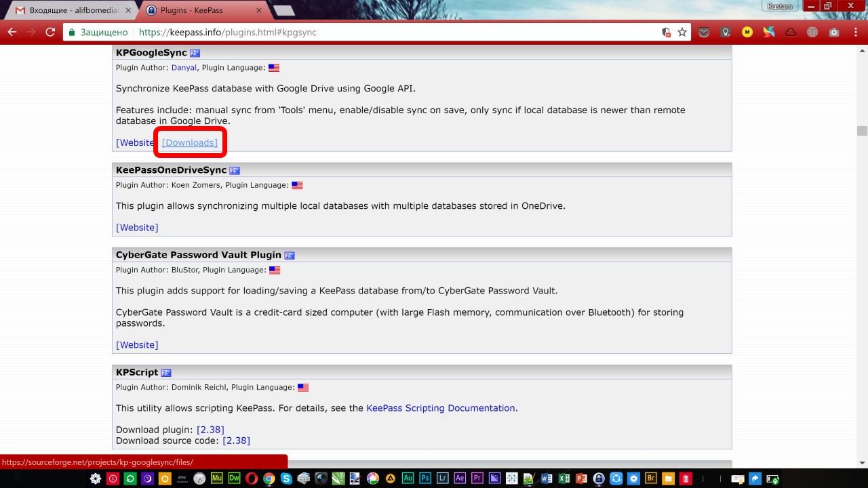Launch Adobe Muse from the taskbar

point(217,479)
